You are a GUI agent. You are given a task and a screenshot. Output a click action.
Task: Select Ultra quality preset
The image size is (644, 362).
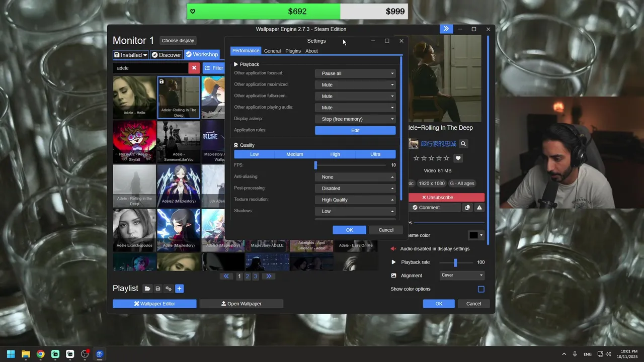point(375,154)
